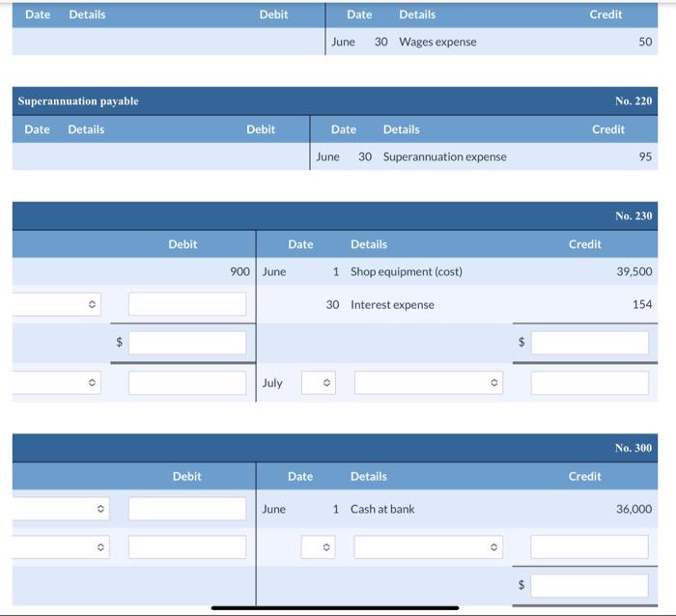This screenshot has height=616, width=676.
Task: Click the 50 credit value for Wages expense
Action: tap(645, 42)
